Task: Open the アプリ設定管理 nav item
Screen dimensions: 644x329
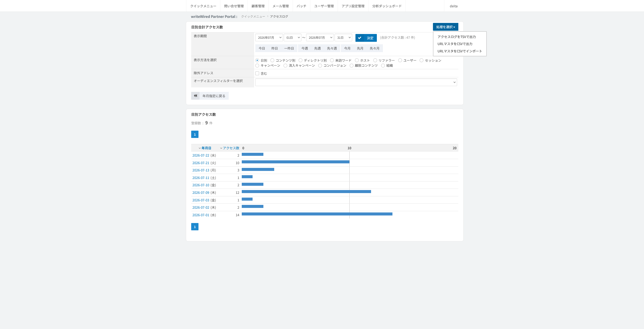Action: 353,6
